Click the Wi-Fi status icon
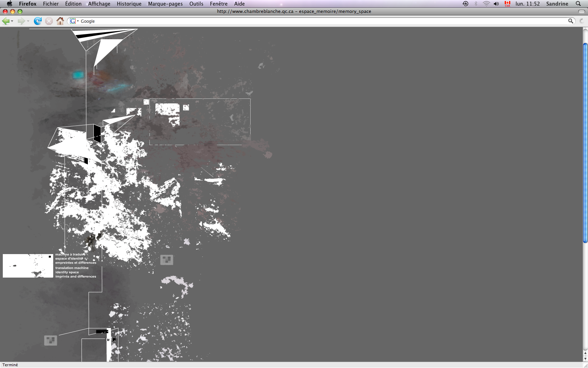The height and width of the screenshot is (368, 588). pos(486,4)
